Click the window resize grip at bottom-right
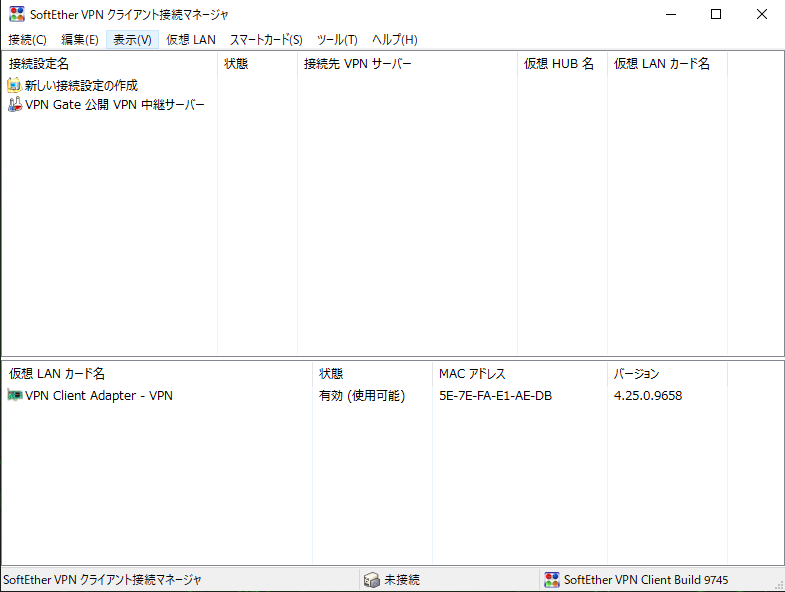 pyautogui.click(x=777, y=584)
